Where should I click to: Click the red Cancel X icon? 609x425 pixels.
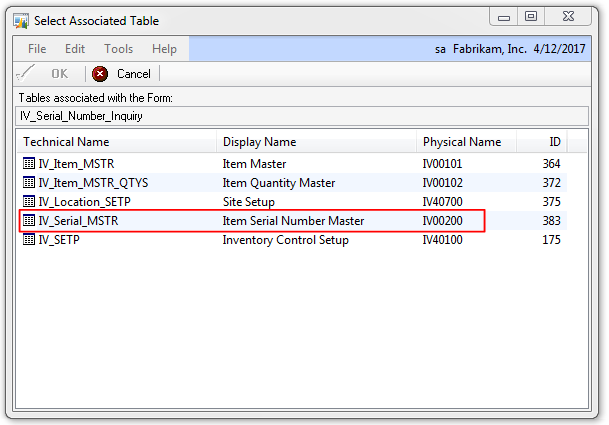pos(100,74)
